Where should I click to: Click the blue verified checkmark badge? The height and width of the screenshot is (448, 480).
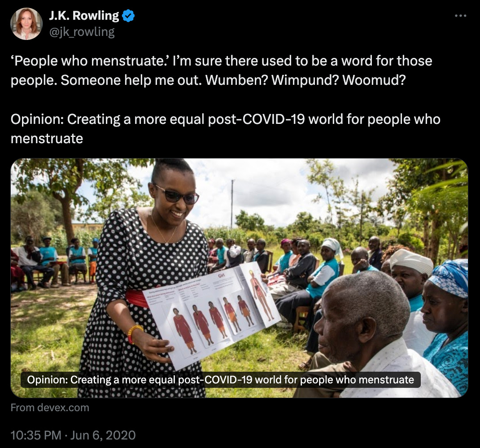pos(128,16)
